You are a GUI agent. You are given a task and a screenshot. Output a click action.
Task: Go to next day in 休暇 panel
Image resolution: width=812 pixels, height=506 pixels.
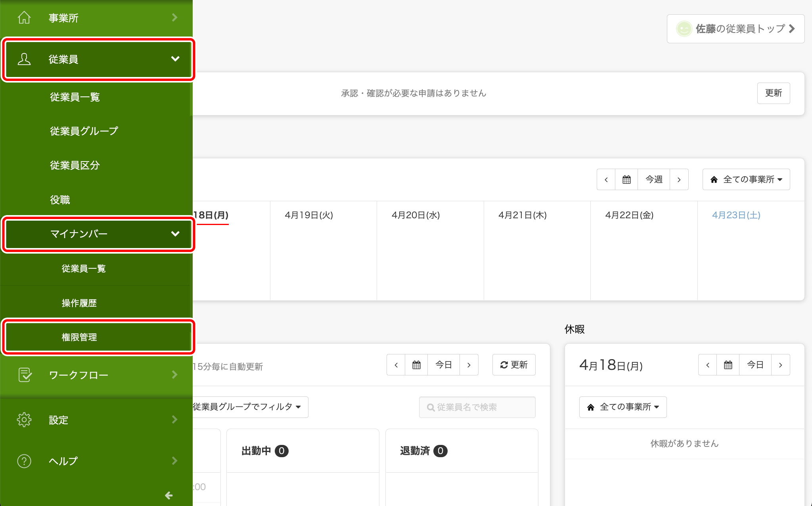tap(781, 365)
